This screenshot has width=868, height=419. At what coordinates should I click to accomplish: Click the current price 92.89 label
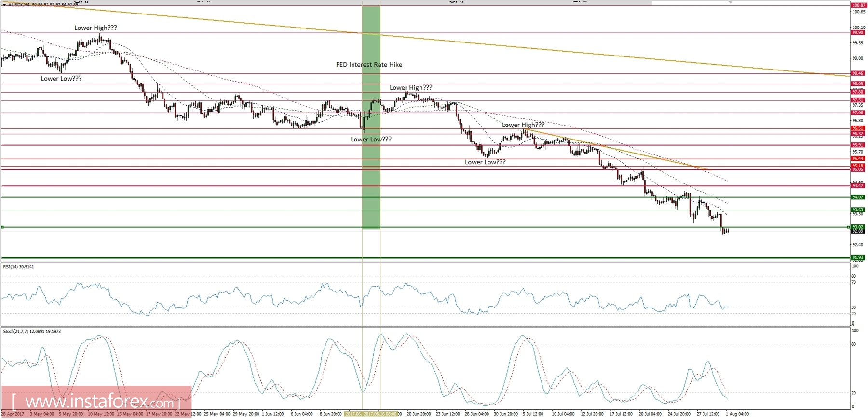(x=858, y=231)
